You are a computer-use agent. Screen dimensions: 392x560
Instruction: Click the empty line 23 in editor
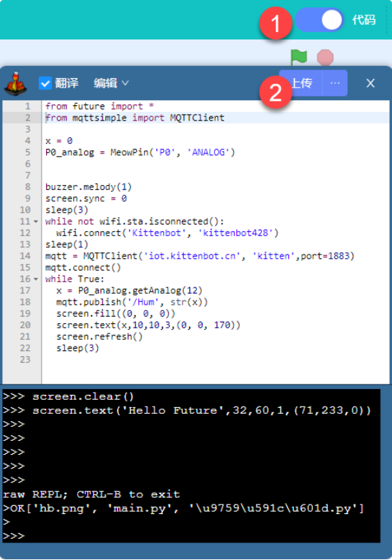[x=214, y=360]
